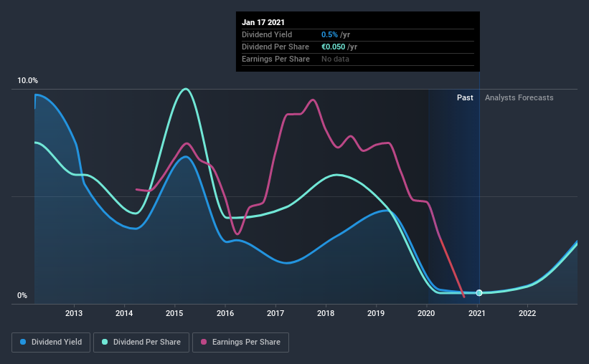Screen dimensions: 589x364
Task: Click the 0% y-axis label
Action: [x=22, y=296]
